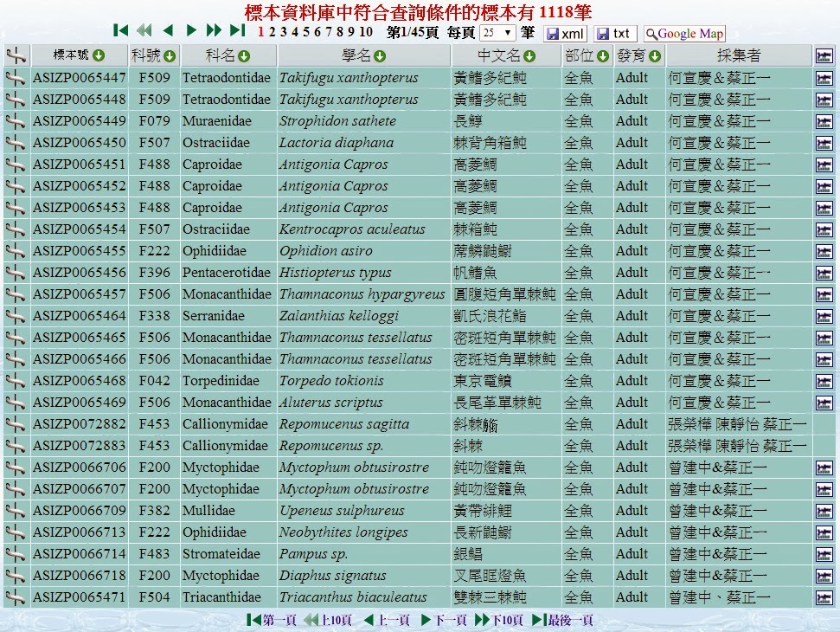Screen dimensions: 840x632
Task: Click the 下一頁 link at bottom
Action: click(x=445, y=620)
